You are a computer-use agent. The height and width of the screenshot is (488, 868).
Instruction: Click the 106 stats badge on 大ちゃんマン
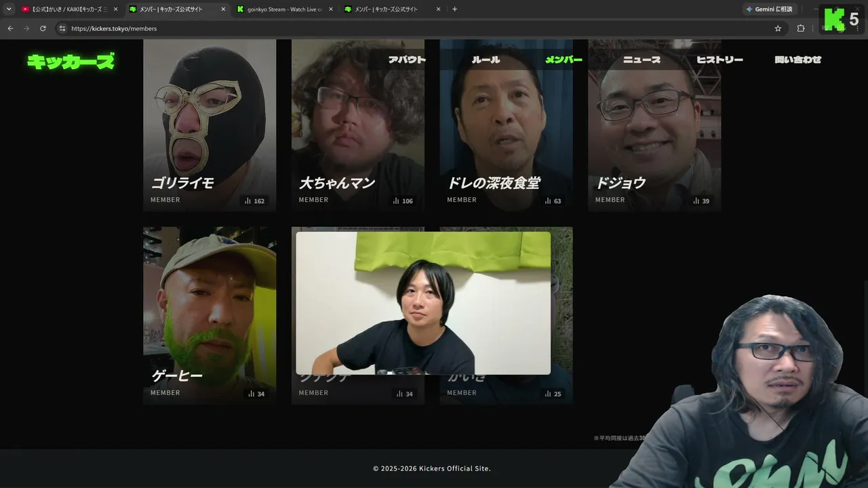403,201
